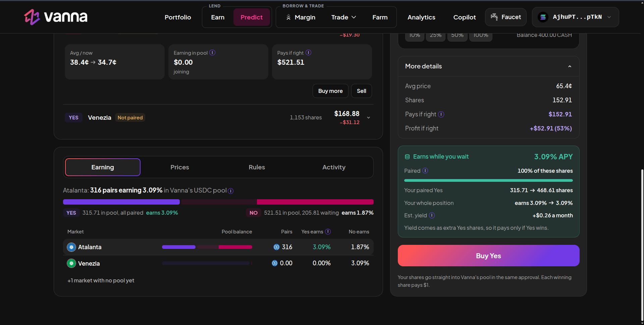Click the info icon next to Pays if right in More details

pyautogui.click(x=441, y=114)
